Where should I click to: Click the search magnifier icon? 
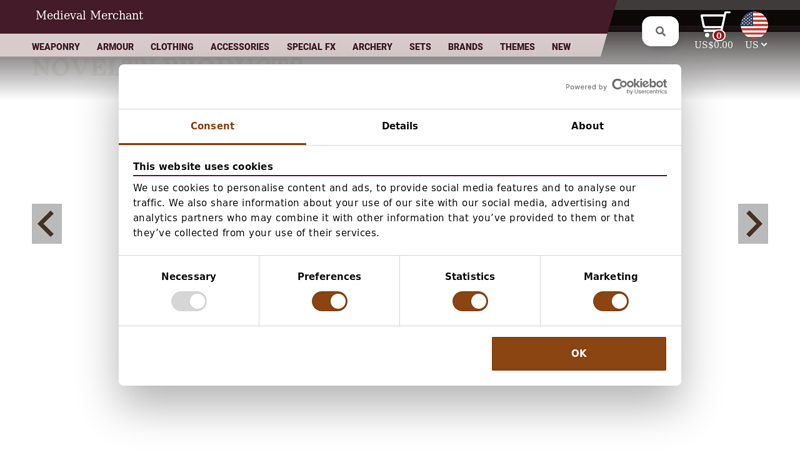[660, 32]
